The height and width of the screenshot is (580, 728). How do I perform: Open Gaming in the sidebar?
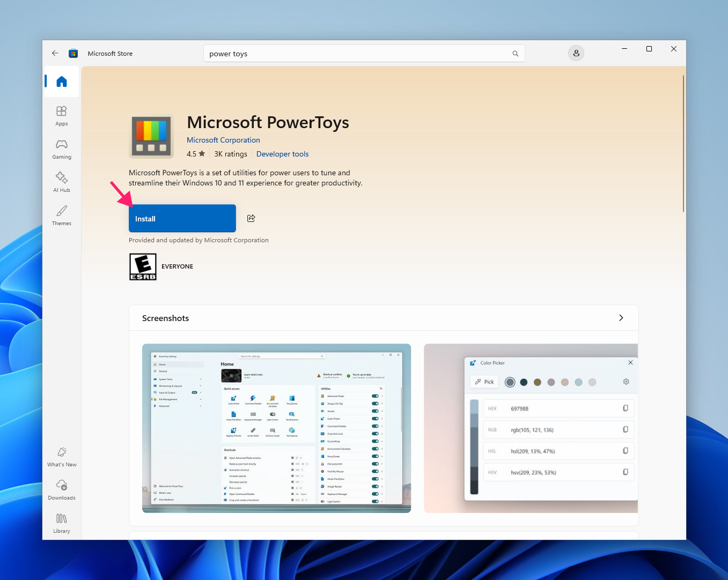[62, 149]
